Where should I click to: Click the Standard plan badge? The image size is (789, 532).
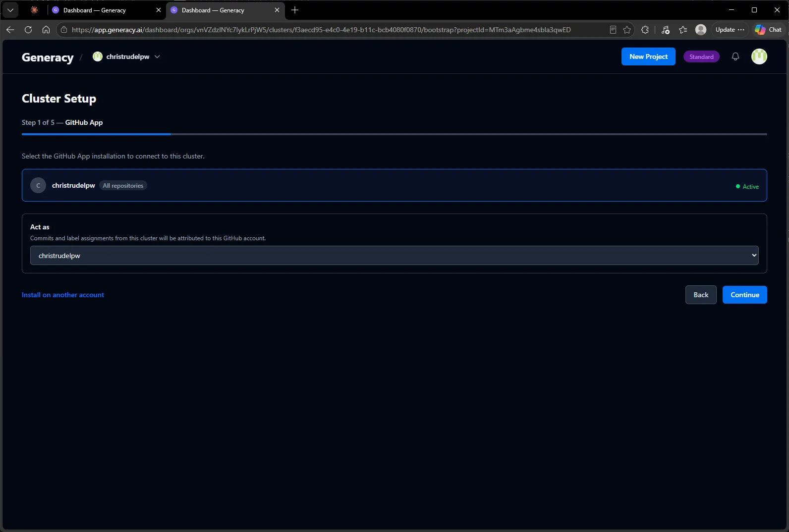pos(701,56)
